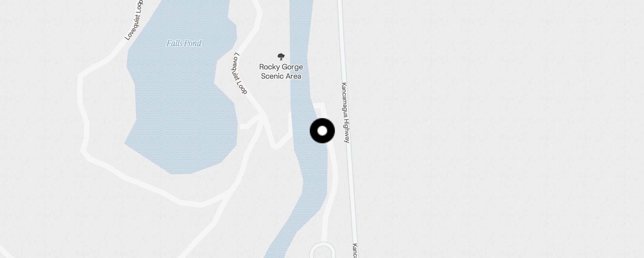Image resolution: width=644 pixels, height=258 pixels.
Task: Select the vertical Kancamagus Highway road label
Action: 345,113
